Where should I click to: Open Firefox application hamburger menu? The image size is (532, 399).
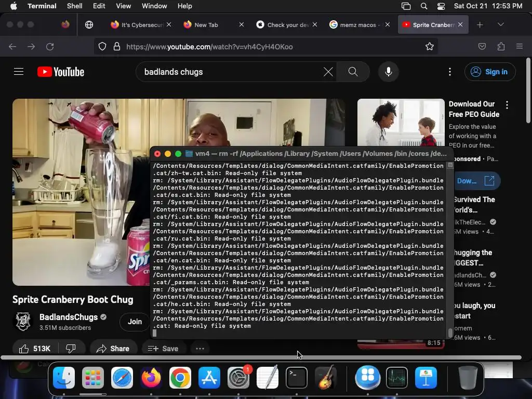pyautogui.click(x=520, y=46)
